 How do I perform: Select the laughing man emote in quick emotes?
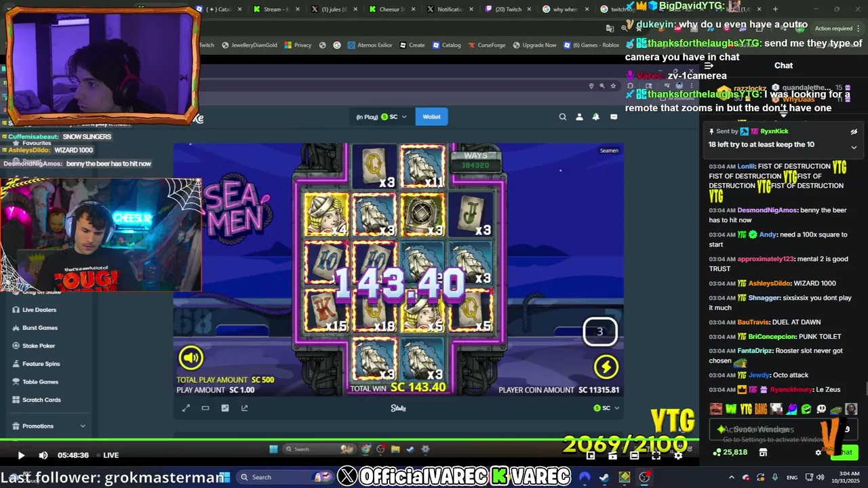(x=715, y=409)
